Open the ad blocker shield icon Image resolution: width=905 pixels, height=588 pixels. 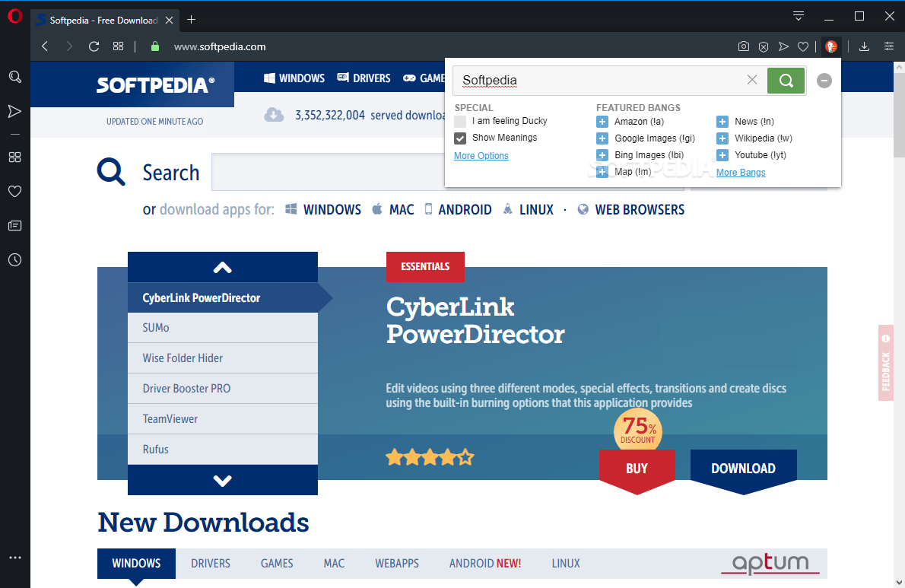click(763, 46)
